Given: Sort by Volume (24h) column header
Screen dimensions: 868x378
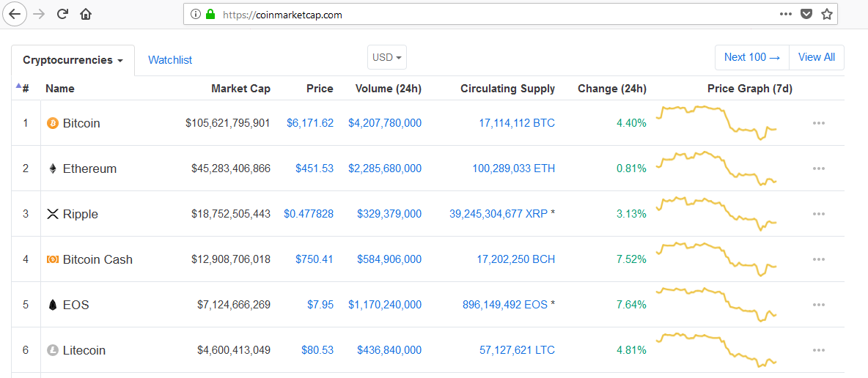Looking at the screenshot, I should pyautogui.click(x=388, y=89).
